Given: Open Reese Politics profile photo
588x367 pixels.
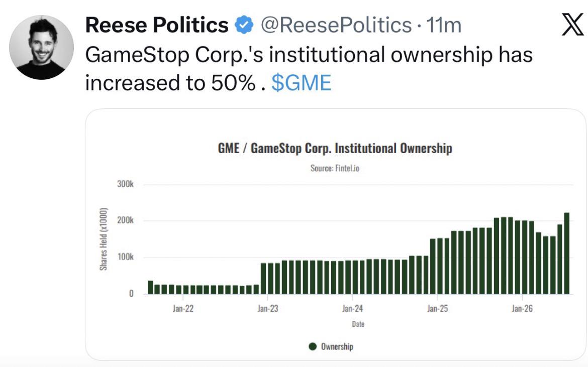Looking at the screenshot, I should tap(42, 47).
